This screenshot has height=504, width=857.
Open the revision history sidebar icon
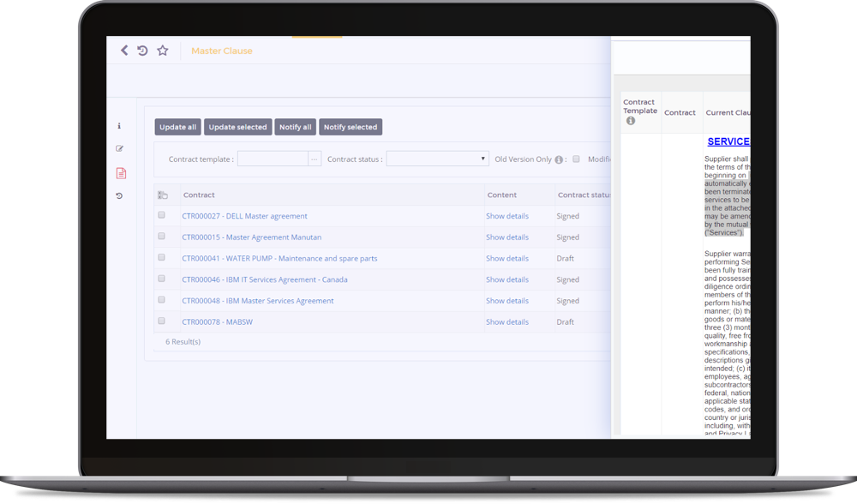[x=119, y=195]
